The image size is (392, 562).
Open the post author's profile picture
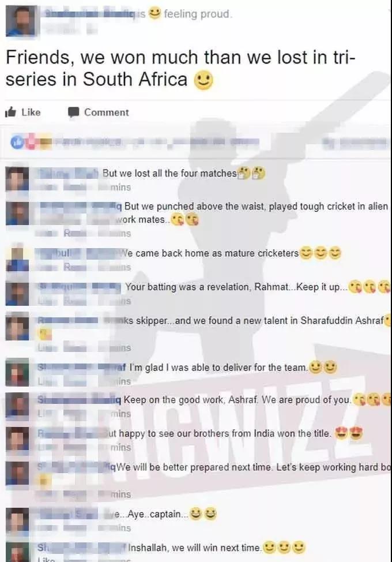pyautogui.click(x=21, y=20)
